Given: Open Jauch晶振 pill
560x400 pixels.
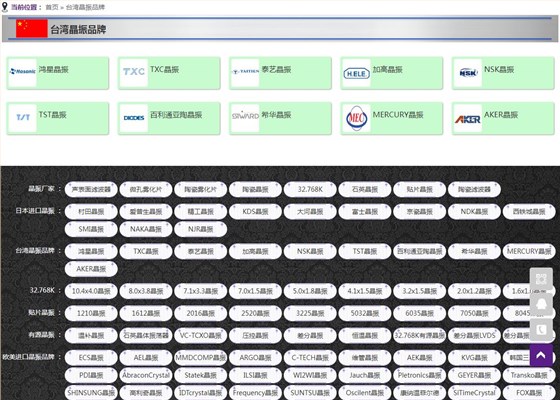Looking at the screenshot, I should (x=365, y=375).
